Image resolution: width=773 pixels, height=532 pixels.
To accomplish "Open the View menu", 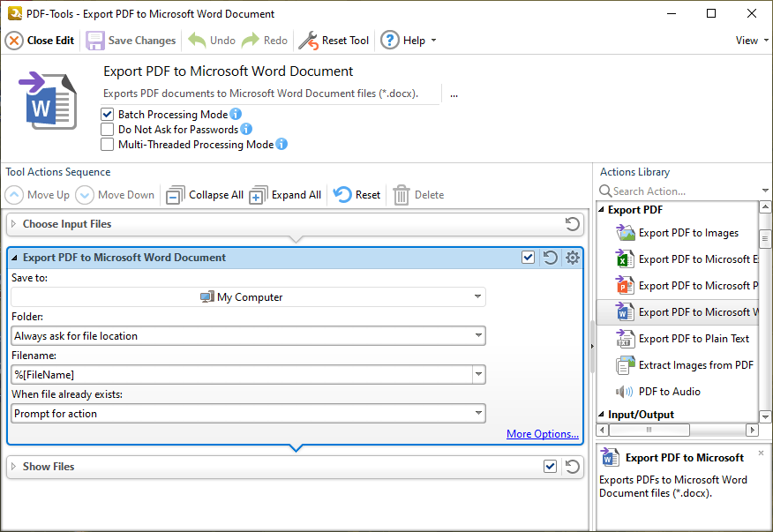I will click(749, 40).
